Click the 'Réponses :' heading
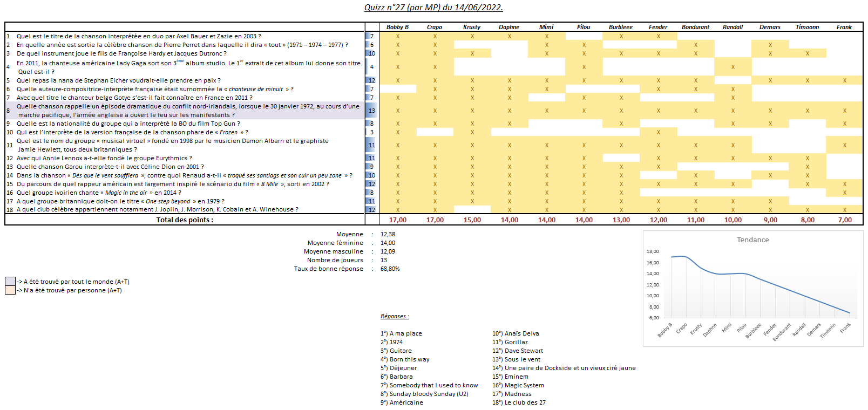This screenshot has height=410, width=868. 395,316
